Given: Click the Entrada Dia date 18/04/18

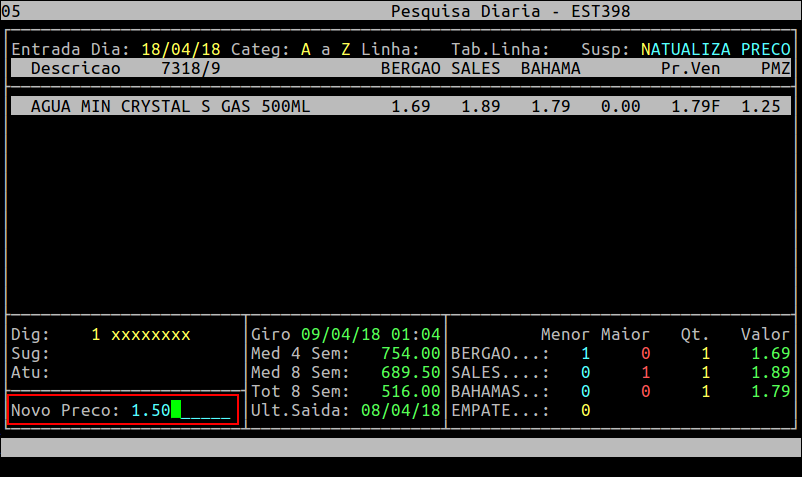Looking at the screenshot, I should [180, 49].
